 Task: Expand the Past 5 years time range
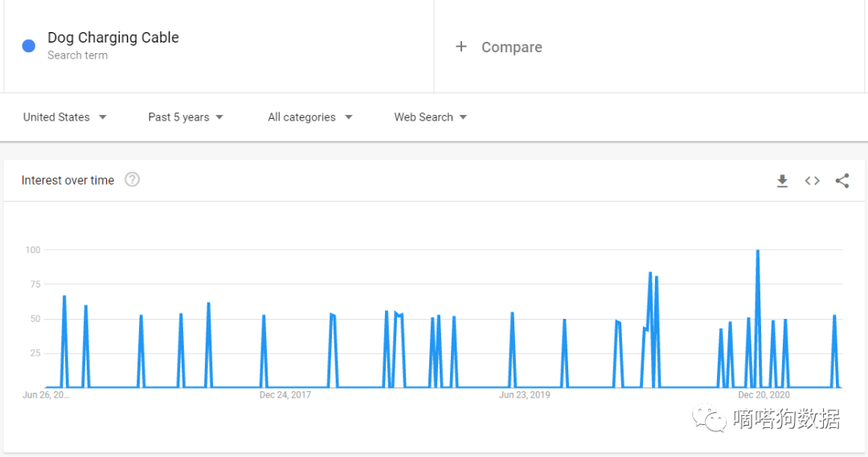coord(186,117)
